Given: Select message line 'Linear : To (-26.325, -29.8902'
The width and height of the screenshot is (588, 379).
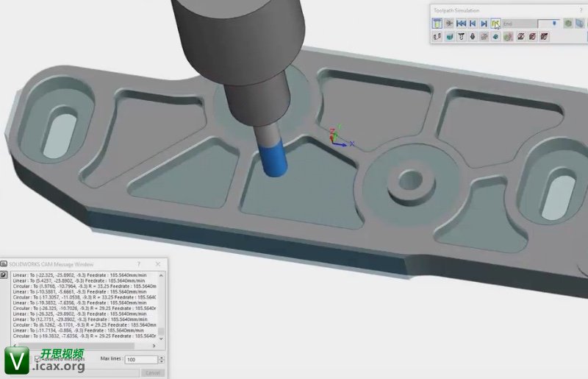Looking at the screenshot, I should pos(80,314).
